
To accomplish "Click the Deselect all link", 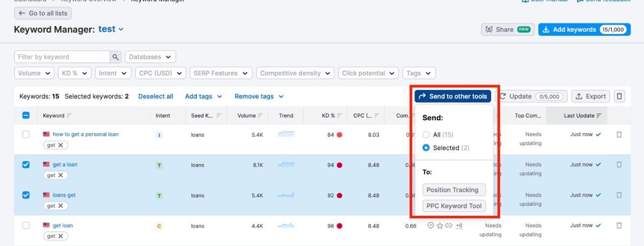I will click(155, 96).
